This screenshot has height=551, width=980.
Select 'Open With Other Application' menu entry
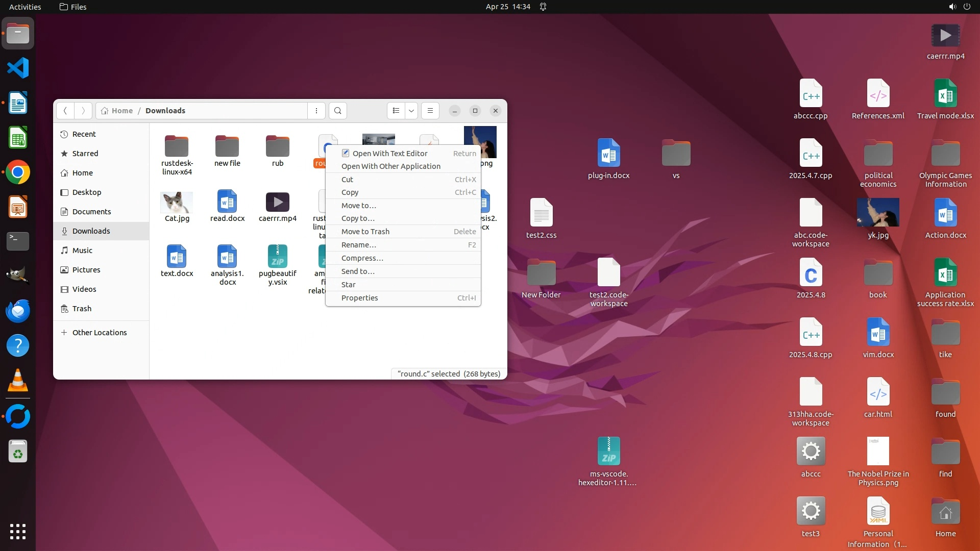[x=390, y=166]
